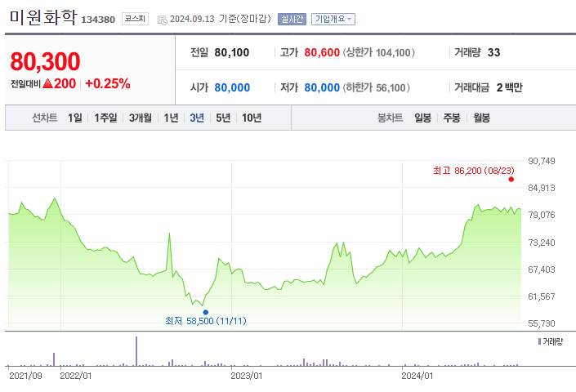Click the 55,730 y-axis label
Image resolution: width=576 pixels, height=392 pixels.
[x=542, y=323]
